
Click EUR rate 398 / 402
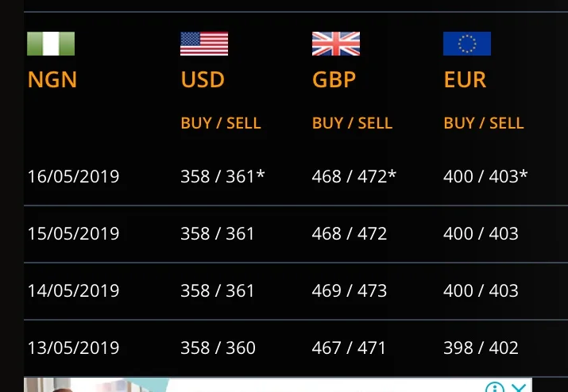coord(481,348)
